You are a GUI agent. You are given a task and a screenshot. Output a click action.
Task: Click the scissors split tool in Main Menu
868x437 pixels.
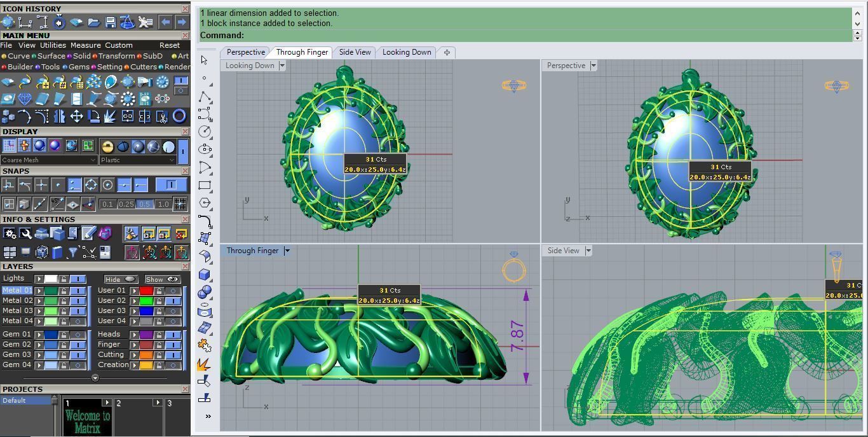point(161,116)
